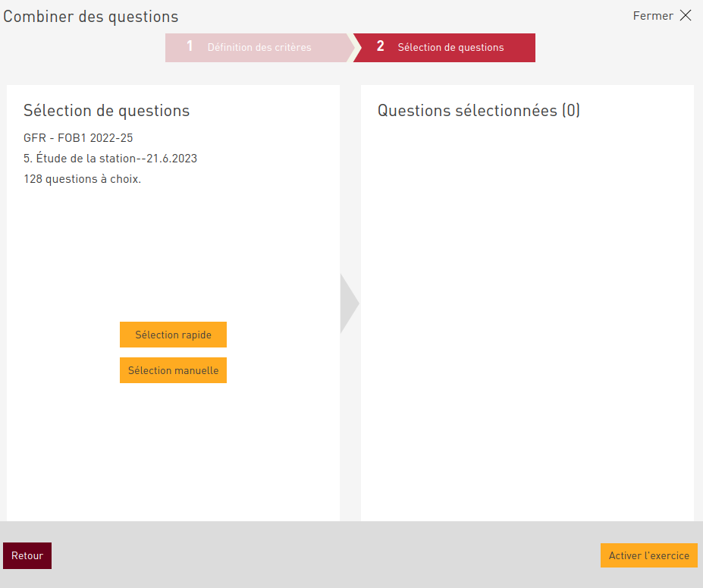This screenshot has width=703, height=588.
Task: Click the Combiner des questions title
Action: pyautogui.click(x=91, y=17)
